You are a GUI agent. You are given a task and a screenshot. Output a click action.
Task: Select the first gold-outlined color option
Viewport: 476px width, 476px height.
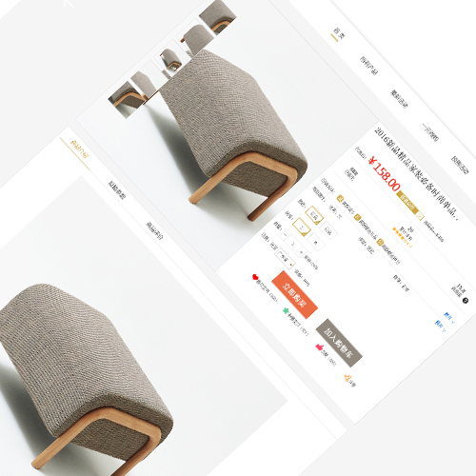coord(314,215)
